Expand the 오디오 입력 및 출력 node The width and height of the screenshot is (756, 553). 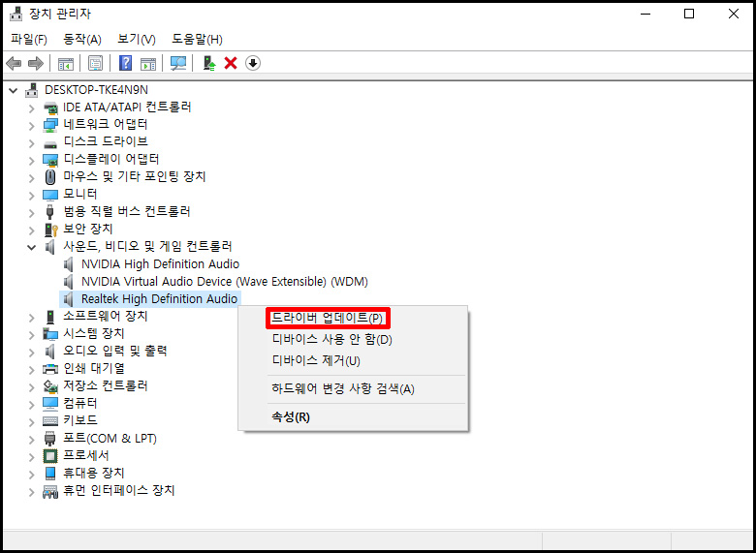[32, 353]
